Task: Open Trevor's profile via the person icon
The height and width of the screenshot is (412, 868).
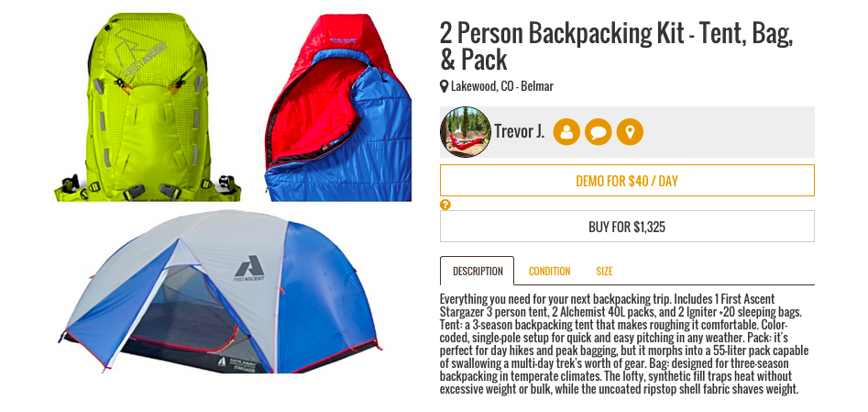Action: tap(566, 132)
